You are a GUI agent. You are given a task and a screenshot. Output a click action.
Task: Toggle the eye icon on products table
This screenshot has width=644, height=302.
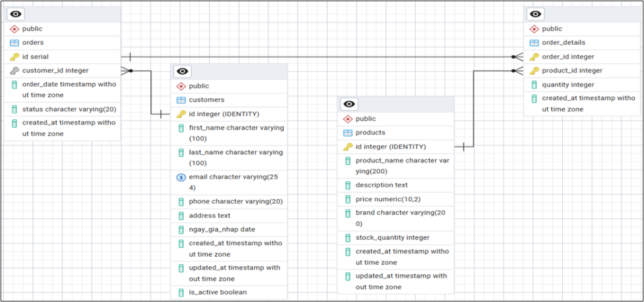350,104
